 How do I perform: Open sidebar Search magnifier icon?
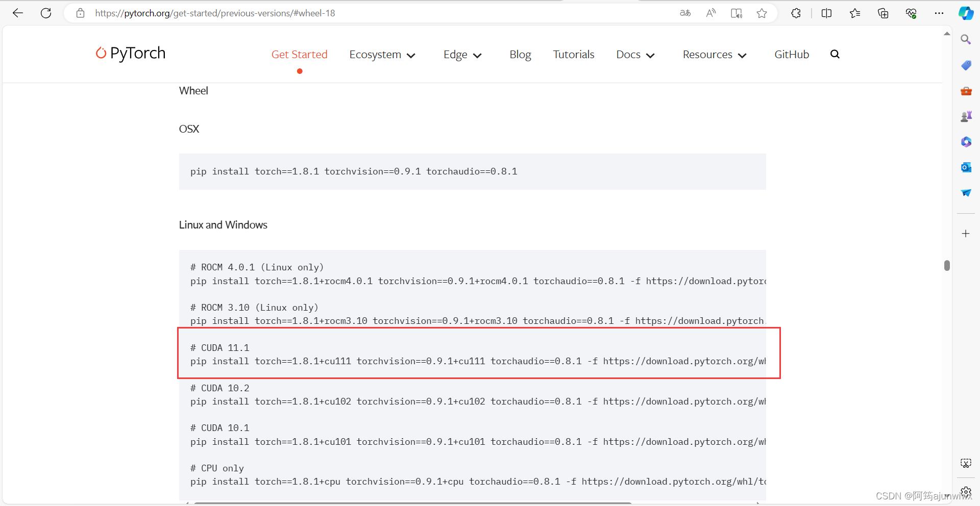coord(966,39)
